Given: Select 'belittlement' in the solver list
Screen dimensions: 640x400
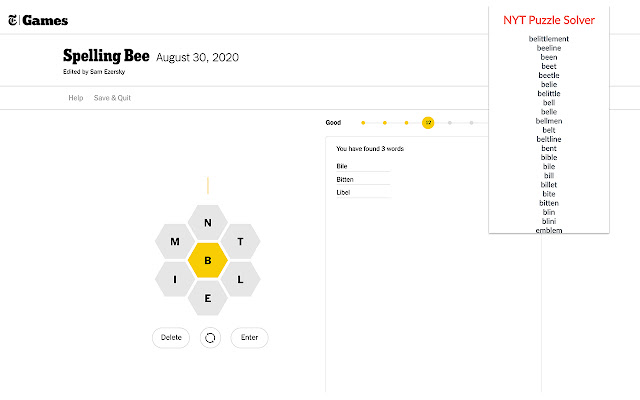Looking at the screenshot, I should coord(548,39).
